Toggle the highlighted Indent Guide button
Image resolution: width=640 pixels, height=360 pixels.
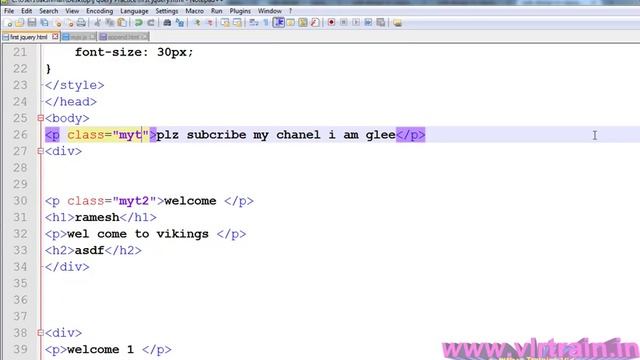coord(279,23)
